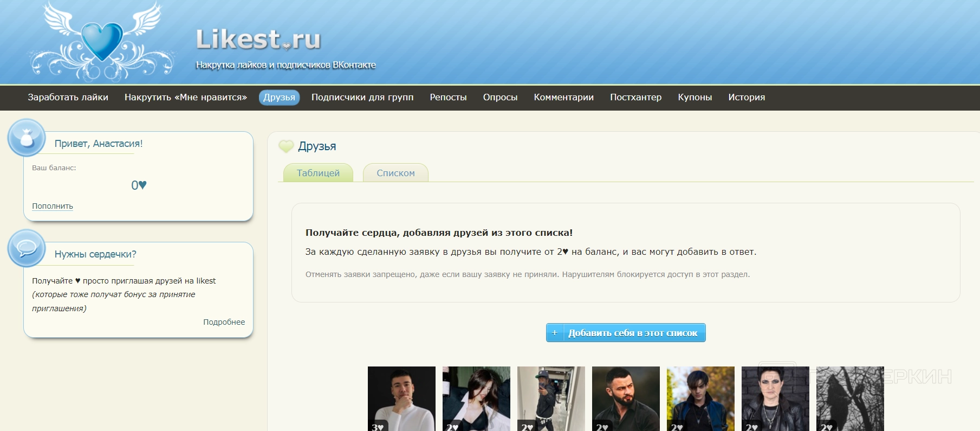
Task: Click the 0♥ balance value
Action: pyautogui.click(x=139, y=185)
